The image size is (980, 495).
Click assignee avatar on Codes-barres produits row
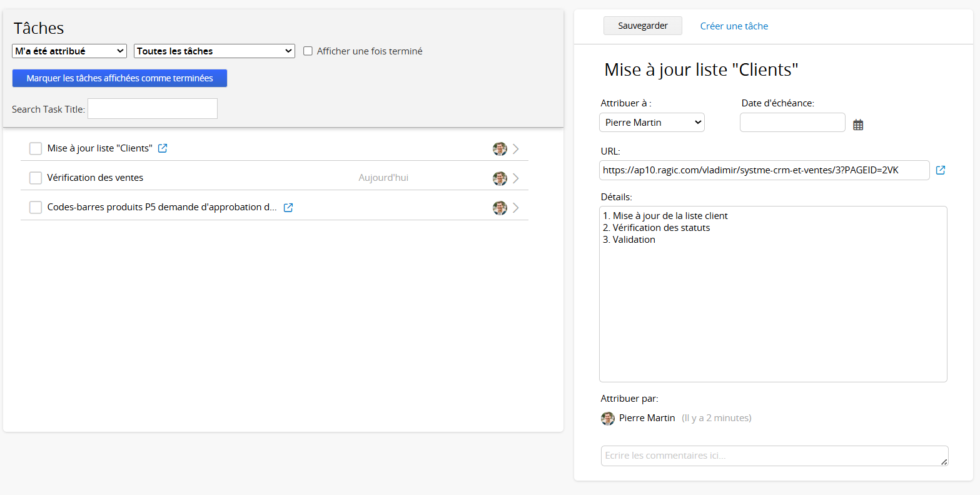(x=500, y=208)
